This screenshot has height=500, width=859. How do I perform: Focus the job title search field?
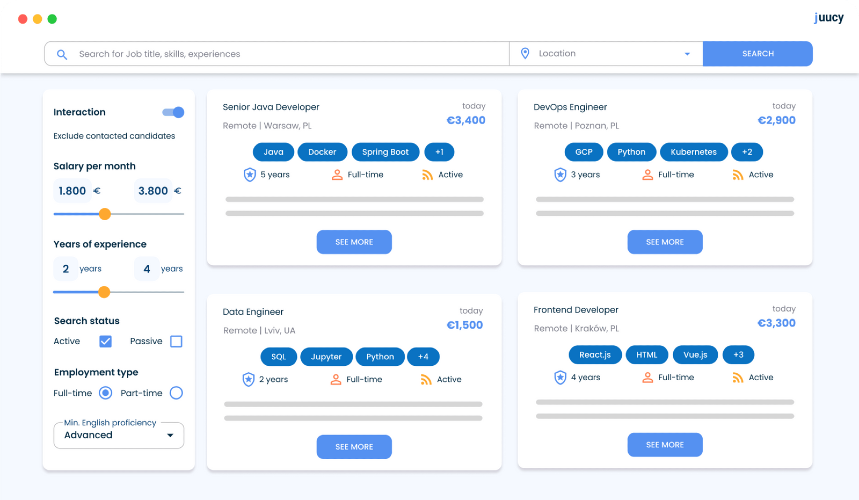[x=277, y=54]
